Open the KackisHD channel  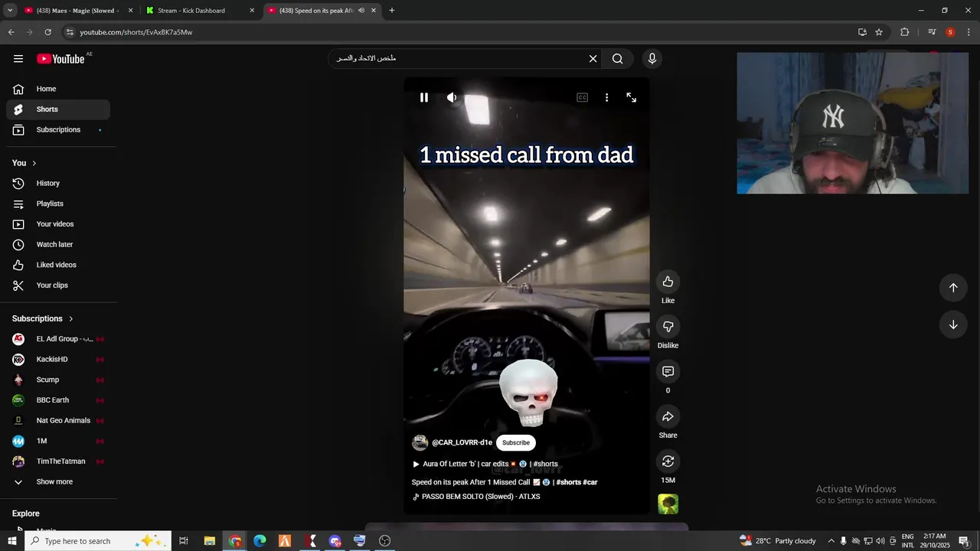pyautogui.click(x=58, y=360)
